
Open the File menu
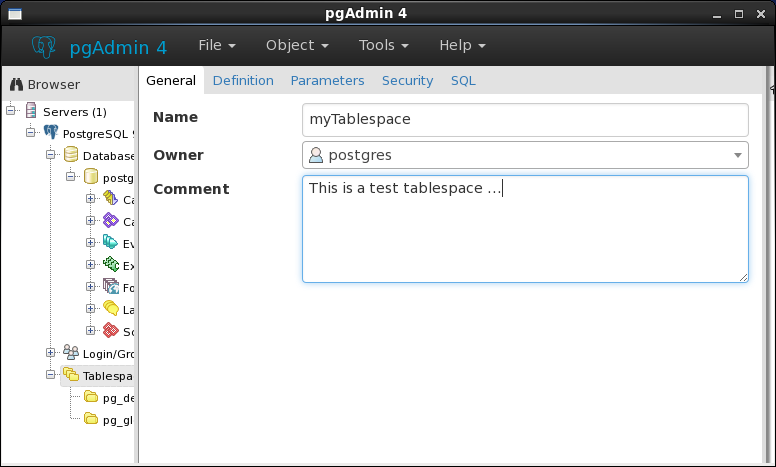tap(217, 45)
